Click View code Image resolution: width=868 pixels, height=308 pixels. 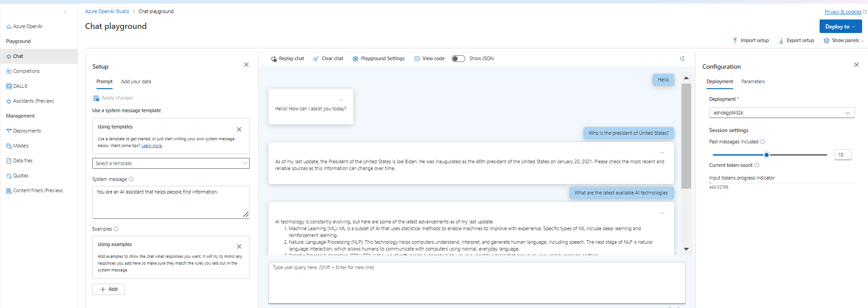pos(429,58)
